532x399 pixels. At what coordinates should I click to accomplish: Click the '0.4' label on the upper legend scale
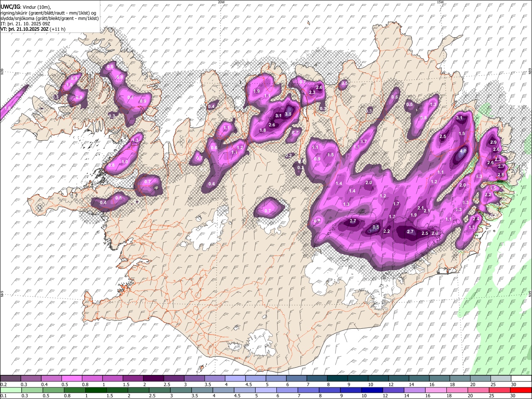[x=44, y=384]
